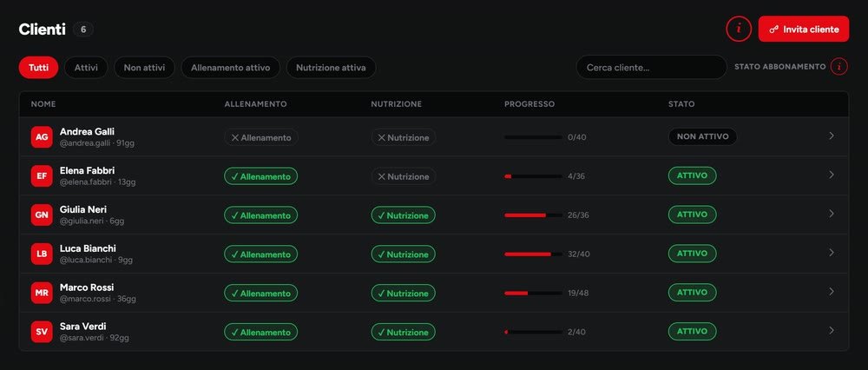Click the GN avatar for Giulia Neri
The image size is (868, 370).
coord(42,215)
